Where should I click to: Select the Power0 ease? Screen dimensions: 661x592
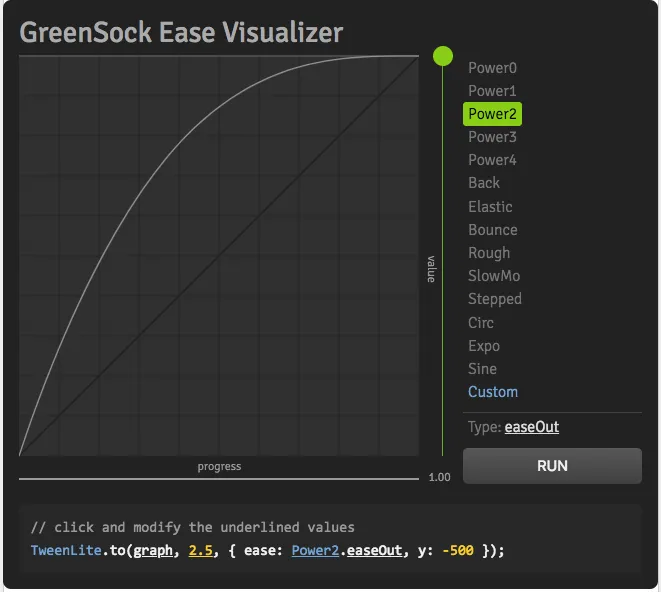(x=492, y=68)
